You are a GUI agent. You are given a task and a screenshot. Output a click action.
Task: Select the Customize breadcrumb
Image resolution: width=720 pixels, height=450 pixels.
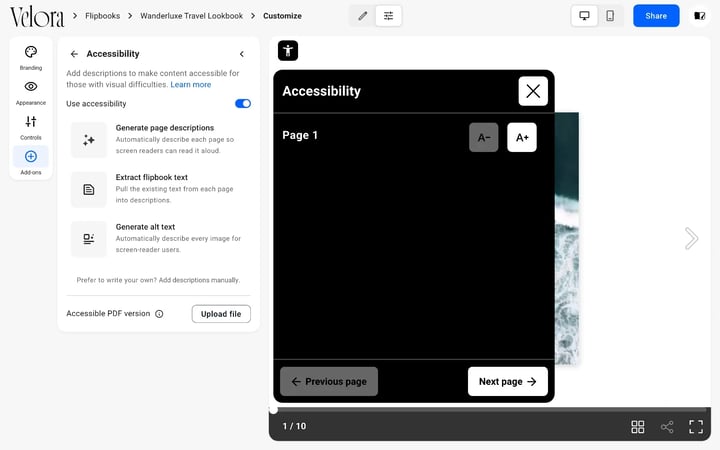(x=282, y=16)
